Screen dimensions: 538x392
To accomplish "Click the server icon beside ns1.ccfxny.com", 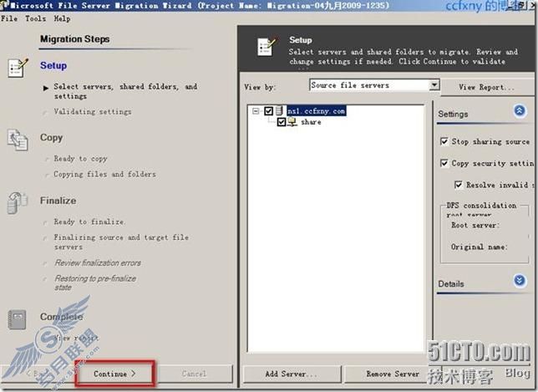I will tap(280, 110).
